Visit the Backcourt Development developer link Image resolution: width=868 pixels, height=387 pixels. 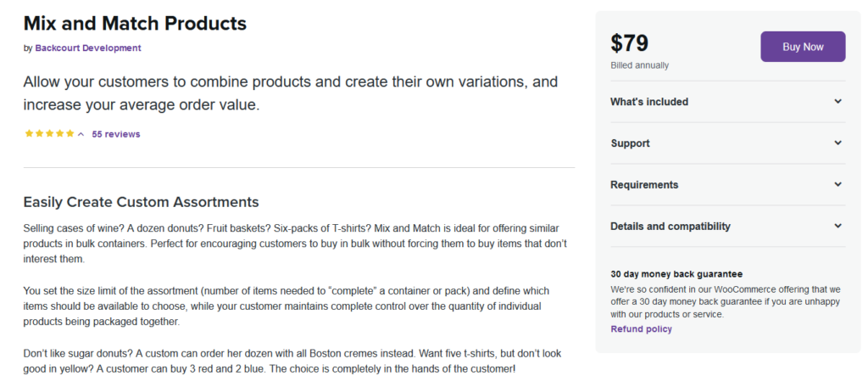[88, 48]
